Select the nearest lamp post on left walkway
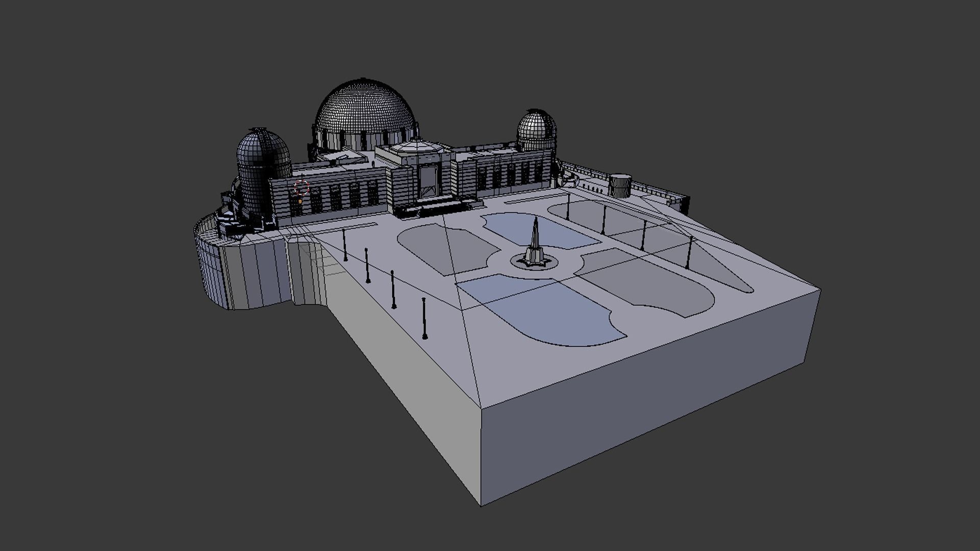The width and height of the screenshot is (980, 551). 424,318
